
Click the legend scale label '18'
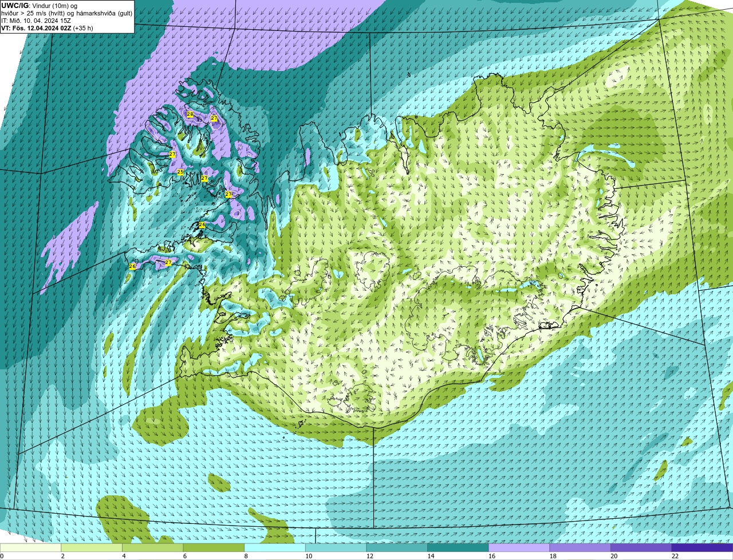[x=553, y=556]
